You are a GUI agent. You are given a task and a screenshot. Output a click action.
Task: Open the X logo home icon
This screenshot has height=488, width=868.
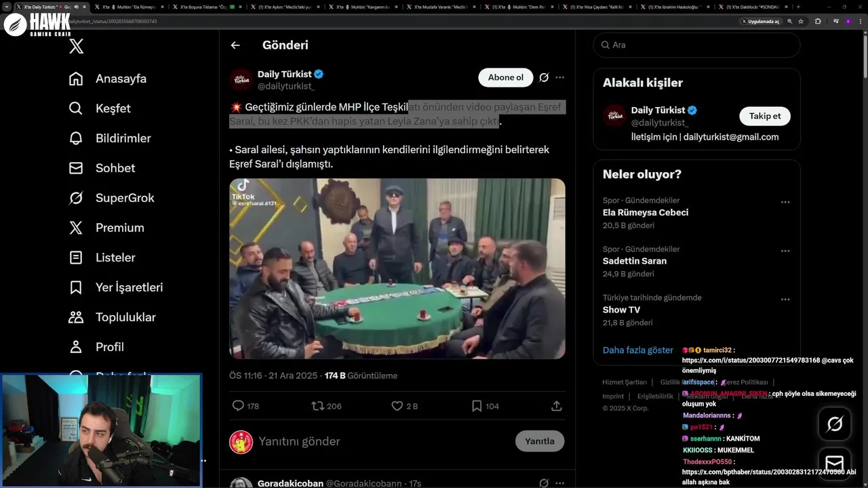click(x=77, y=46)
